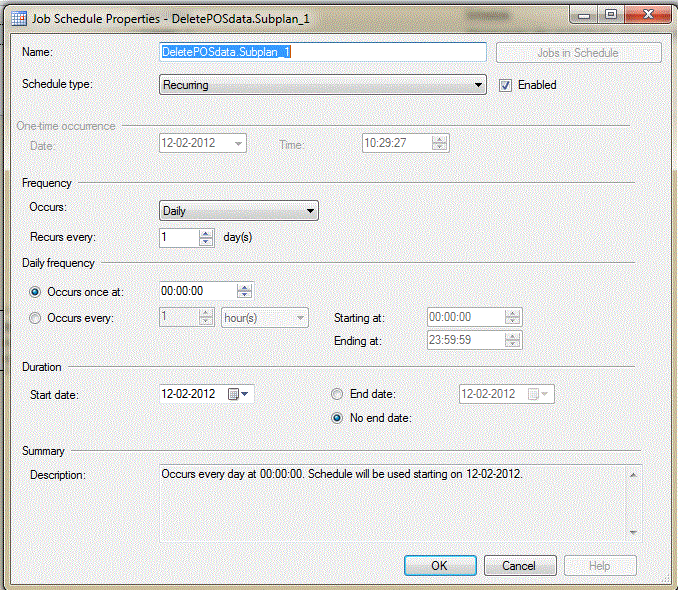Click the OK button
The image size is (678, 590).
point(440,565)
